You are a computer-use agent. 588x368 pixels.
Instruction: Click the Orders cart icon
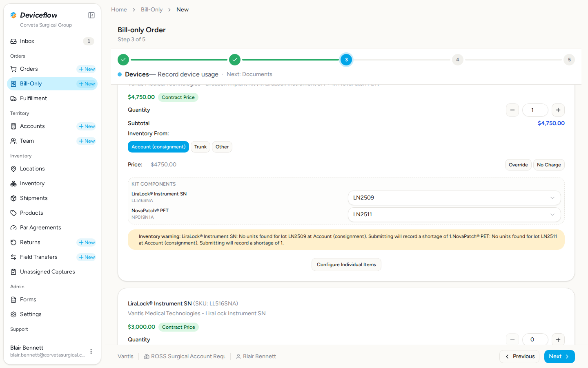[13, 69]
